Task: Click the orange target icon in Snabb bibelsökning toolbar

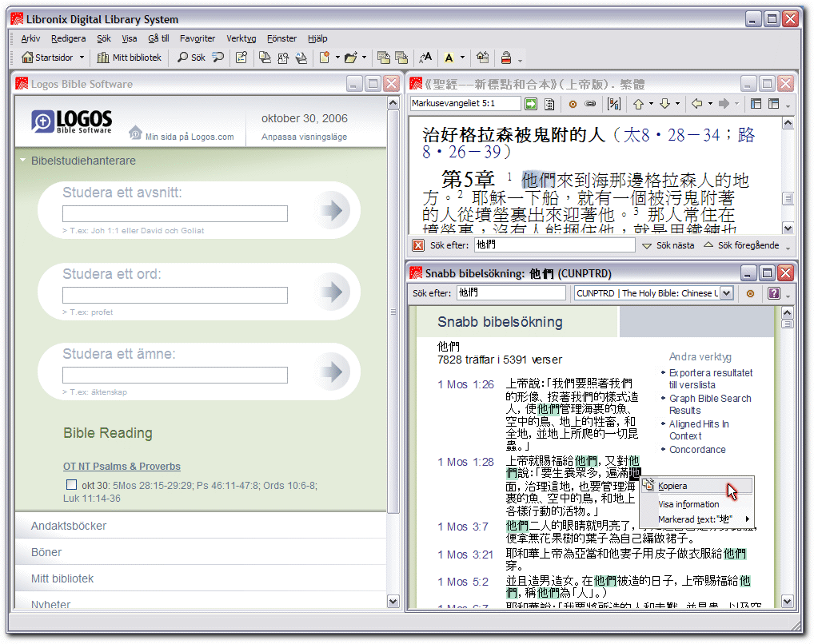Action: tap(750, 293)
